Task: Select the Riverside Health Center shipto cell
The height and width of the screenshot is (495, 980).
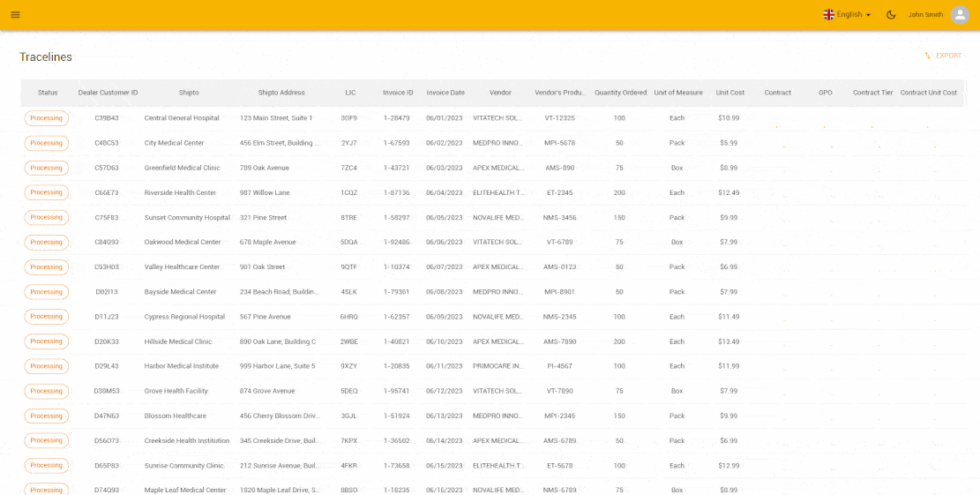Action: tap(180, 192)
